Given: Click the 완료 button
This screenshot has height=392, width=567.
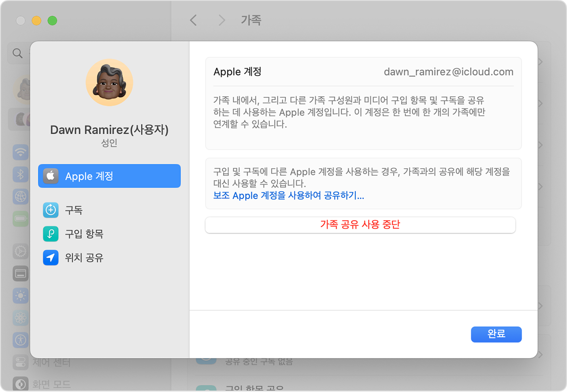Looking at the screenshot, I should pyautogui.click(x=496, y=334).
